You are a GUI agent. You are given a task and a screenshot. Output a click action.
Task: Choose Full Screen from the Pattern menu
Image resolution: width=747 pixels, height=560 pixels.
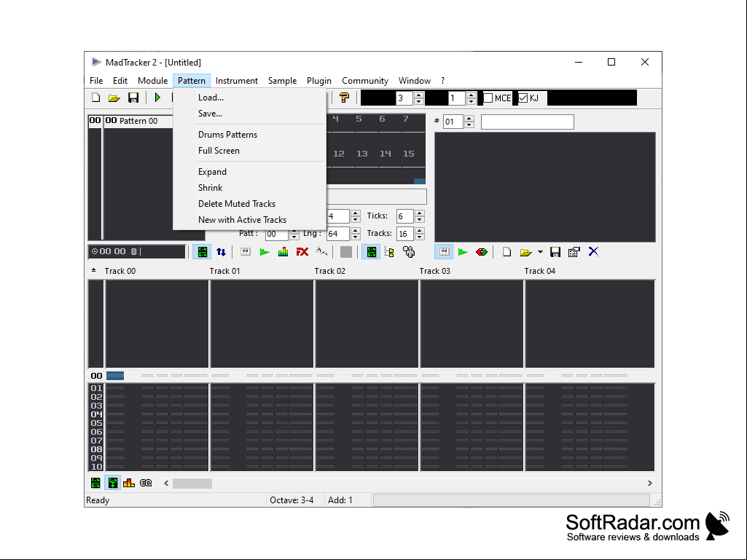pos(250,151)
